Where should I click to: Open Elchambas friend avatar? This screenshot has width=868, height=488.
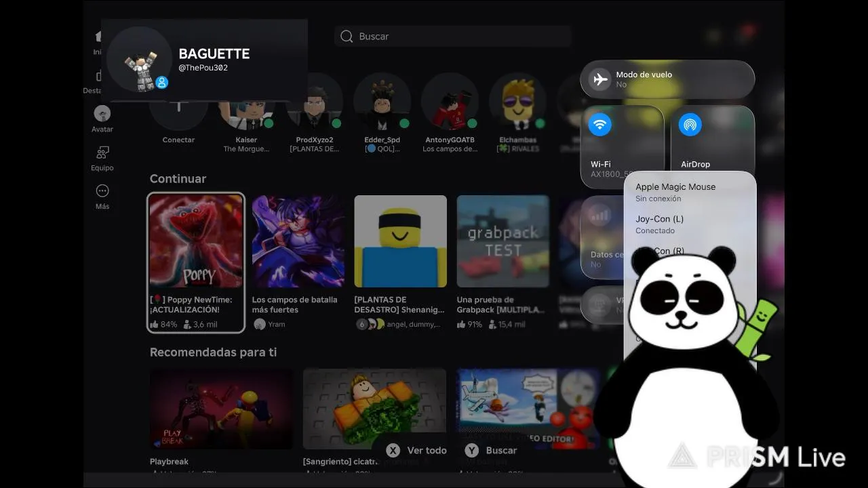(x=518, y=102)
